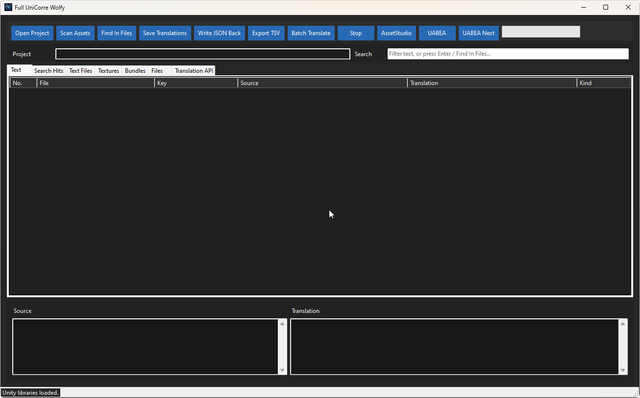Sort by the Translation column header

[x=492, y=83]
